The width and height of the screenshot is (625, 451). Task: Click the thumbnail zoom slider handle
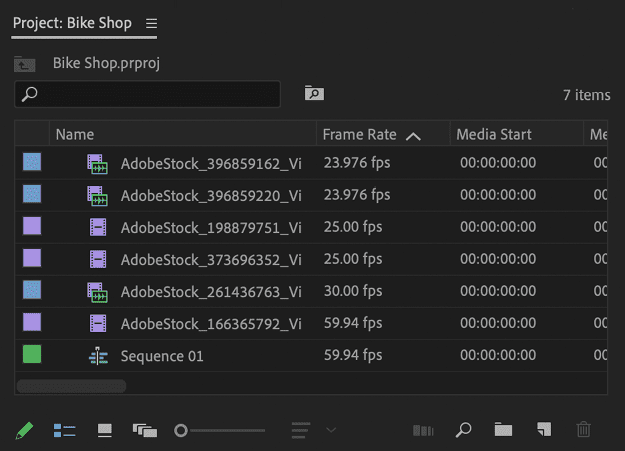pyautogui.click(x=181, y=430)
